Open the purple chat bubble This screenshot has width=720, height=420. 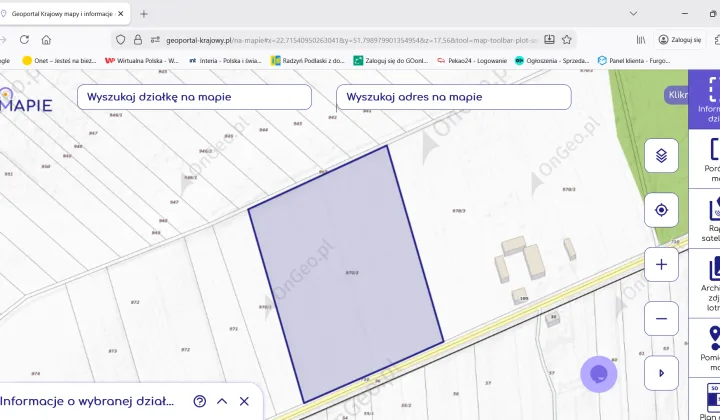coord(599,375)
